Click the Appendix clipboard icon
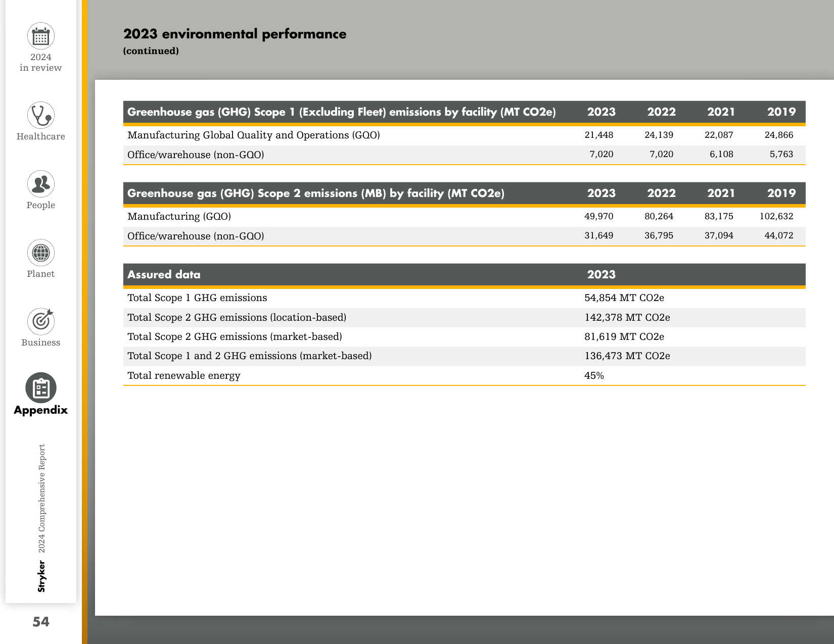This screenshot has width=834, height=644. [x=41, y=388]
